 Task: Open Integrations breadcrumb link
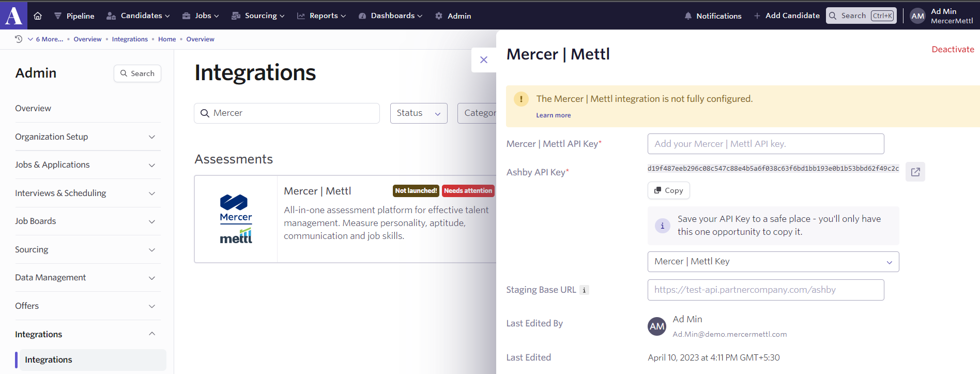tap(130, 39)
